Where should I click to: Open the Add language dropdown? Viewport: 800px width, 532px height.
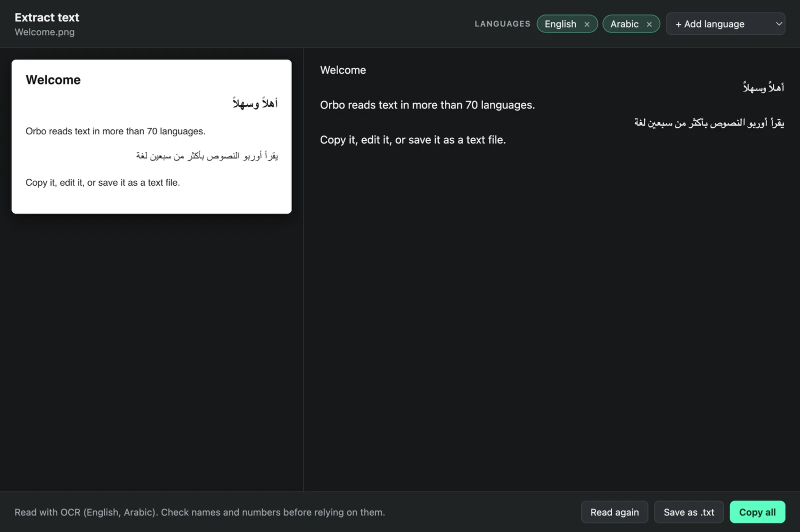tap(725, 24)
